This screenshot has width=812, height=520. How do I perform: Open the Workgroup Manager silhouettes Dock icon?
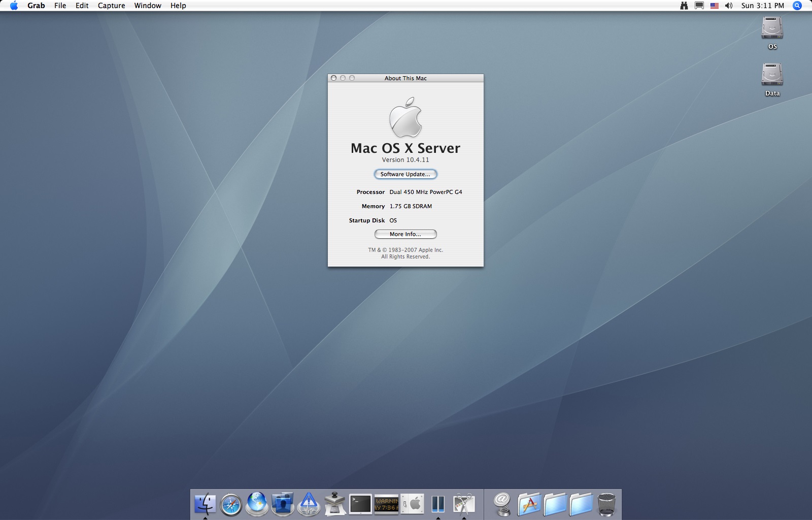pos(283,504)
